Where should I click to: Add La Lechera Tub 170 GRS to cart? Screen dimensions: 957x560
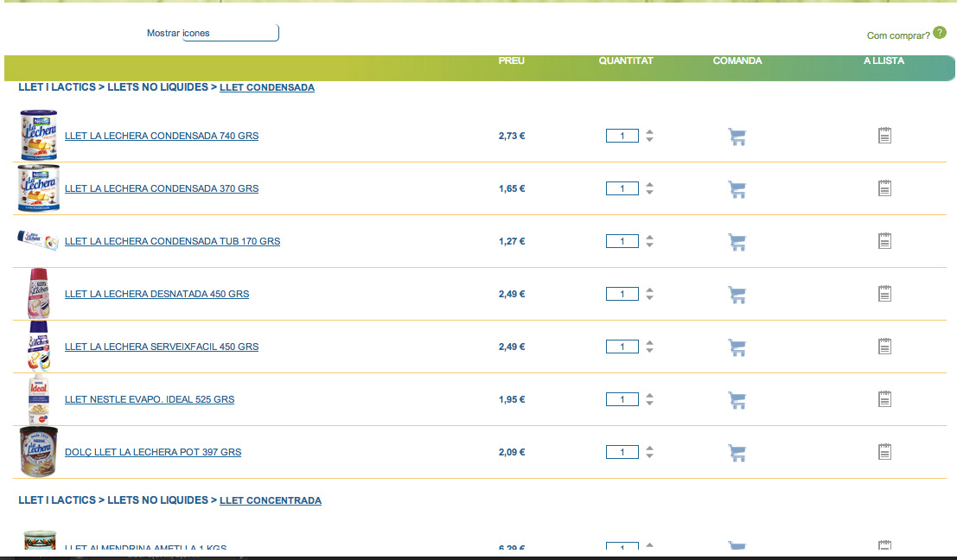(x=737, y=242)
